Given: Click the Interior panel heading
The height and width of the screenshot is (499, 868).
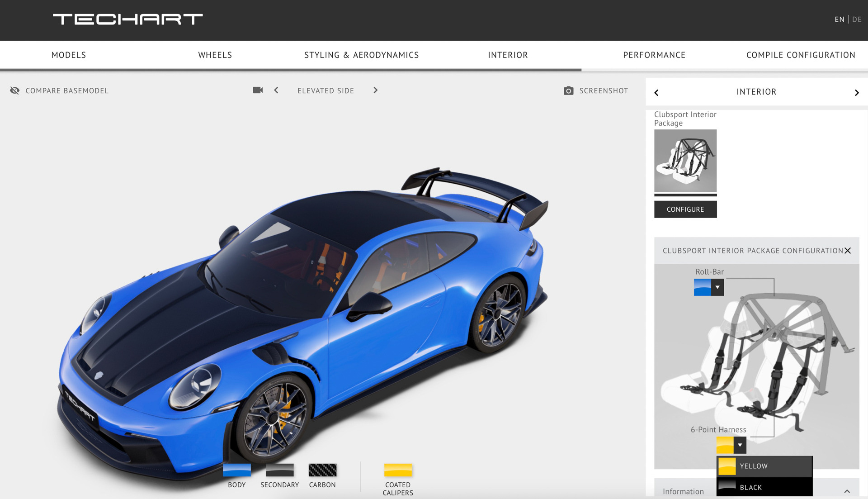Looking at the screenshot, I should (756, 92).
